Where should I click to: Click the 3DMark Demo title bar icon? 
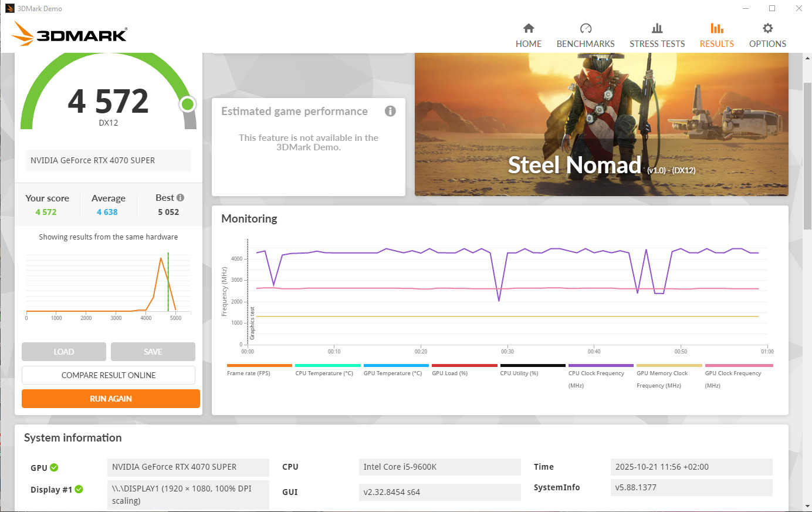click(9, 8)
